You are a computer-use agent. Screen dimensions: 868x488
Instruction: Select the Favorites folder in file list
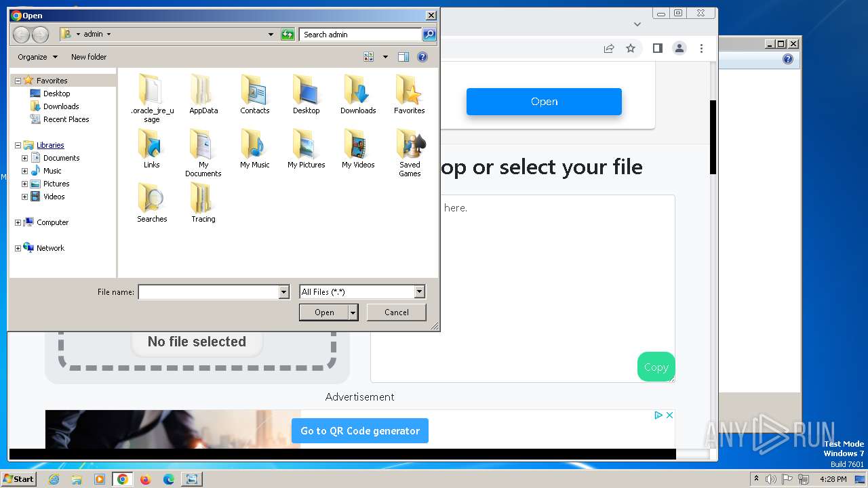coord(410,94)
